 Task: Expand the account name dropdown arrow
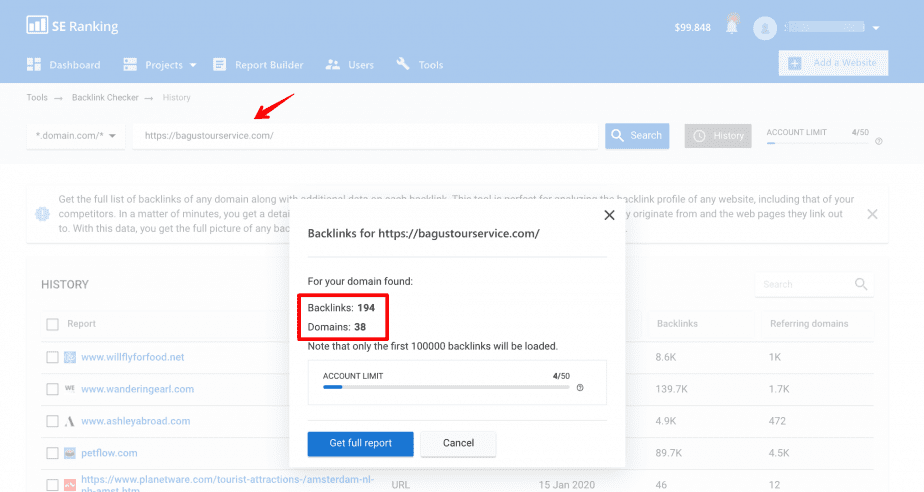click(x=876, y=28)
